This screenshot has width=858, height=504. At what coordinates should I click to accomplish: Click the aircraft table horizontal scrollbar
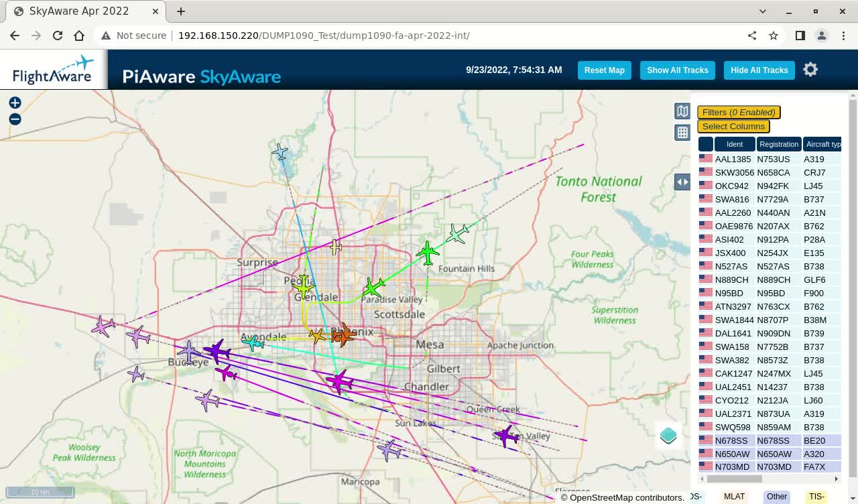click(x=734, y=479)
